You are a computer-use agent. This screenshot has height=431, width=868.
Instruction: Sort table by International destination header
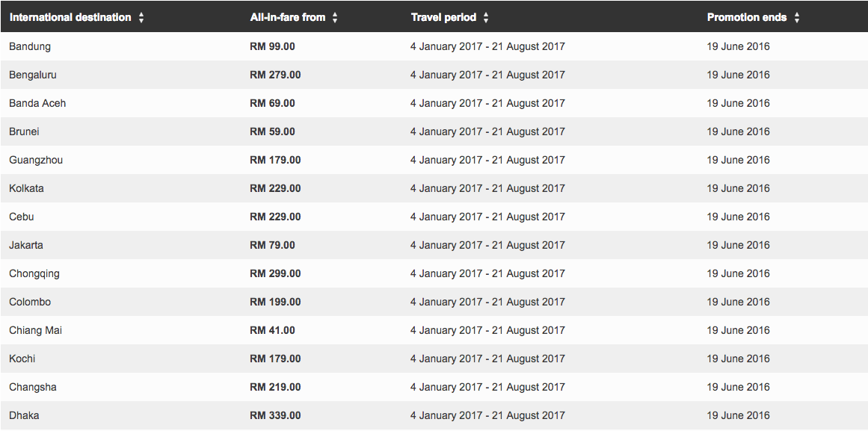pos(70,17)
